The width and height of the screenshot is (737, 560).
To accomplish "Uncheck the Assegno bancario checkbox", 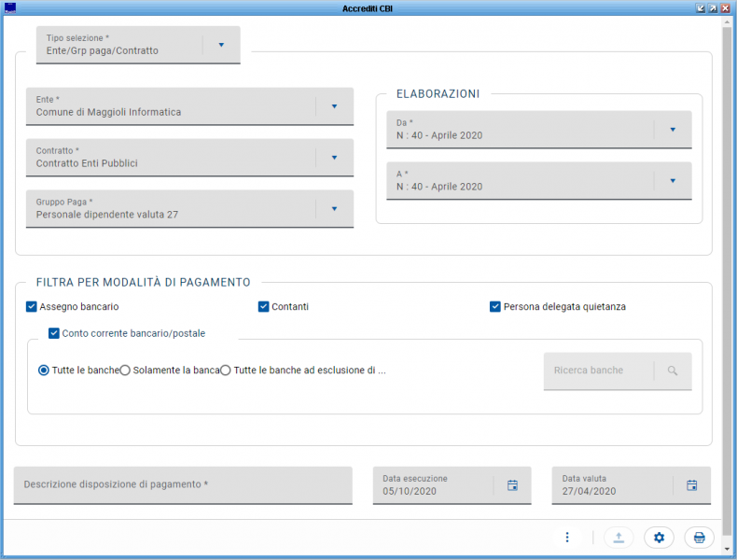I will pyautogui.click(x=32, y=306).
